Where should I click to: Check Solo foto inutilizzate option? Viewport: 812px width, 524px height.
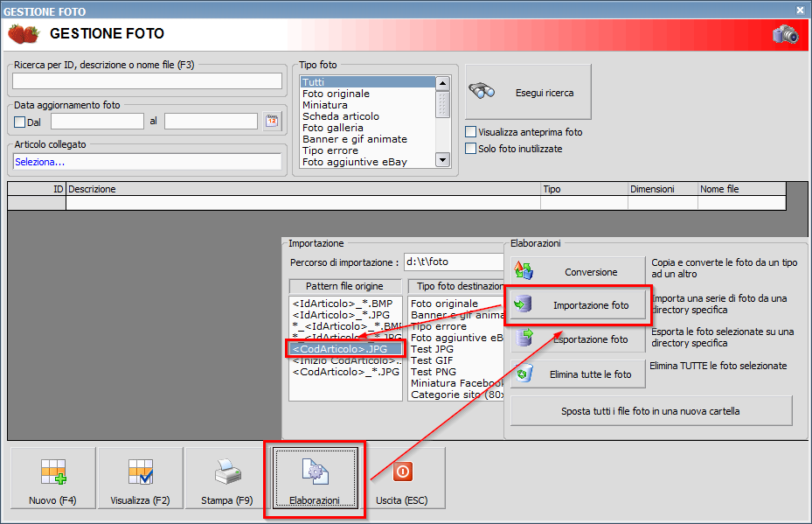(x=471, y=149)
